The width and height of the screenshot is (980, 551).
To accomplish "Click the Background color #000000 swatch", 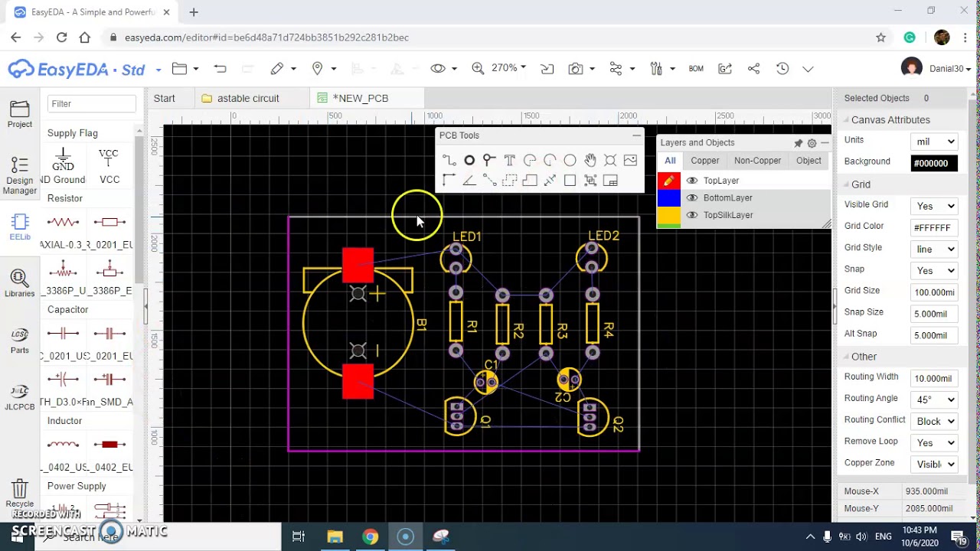I will pyautogui.click(x=935, y=163).
